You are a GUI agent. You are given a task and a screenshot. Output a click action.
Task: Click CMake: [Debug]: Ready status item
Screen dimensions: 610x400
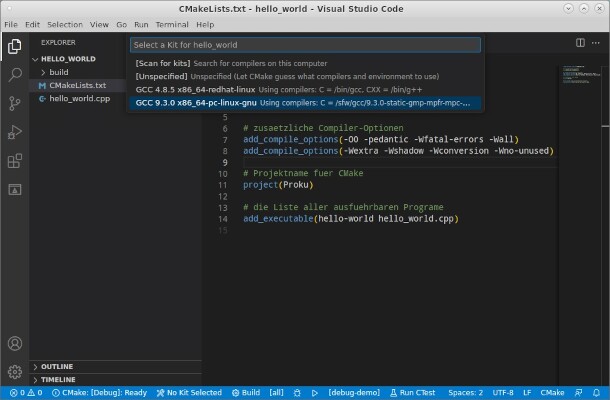(x=100, y=393)
